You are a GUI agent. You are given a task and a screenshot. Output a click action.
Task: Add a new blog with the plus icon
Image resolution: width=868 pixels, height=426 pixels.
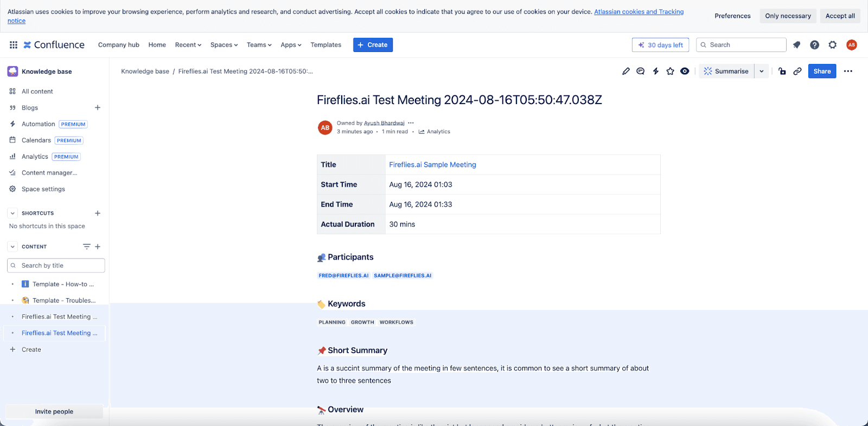[98, 107]
